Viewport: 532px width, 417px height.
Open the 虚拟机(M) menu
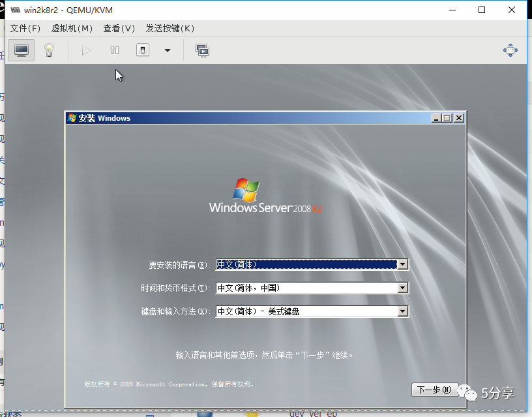(x=72, y=28)
